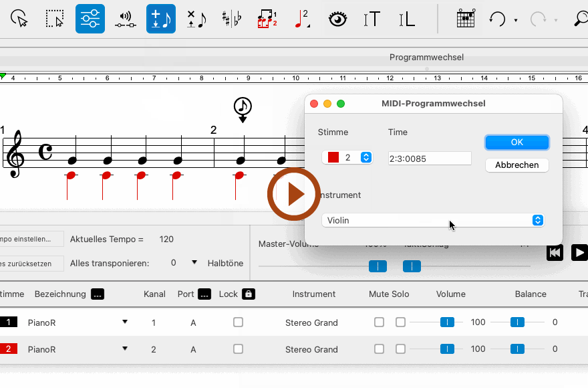This screenshot has width=588, height=388.
Task: Select the arrow pointer tool
Action: point(20,19)
